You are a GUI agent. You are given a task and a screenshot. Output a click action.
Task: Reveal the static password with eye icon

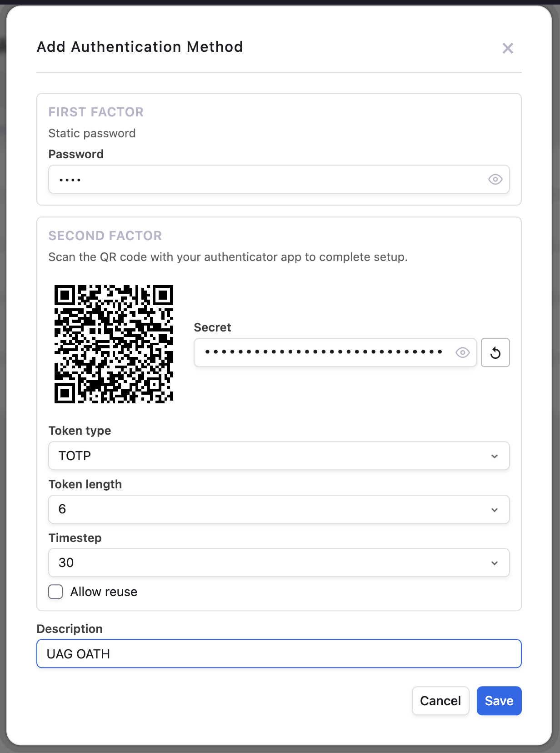495,179
